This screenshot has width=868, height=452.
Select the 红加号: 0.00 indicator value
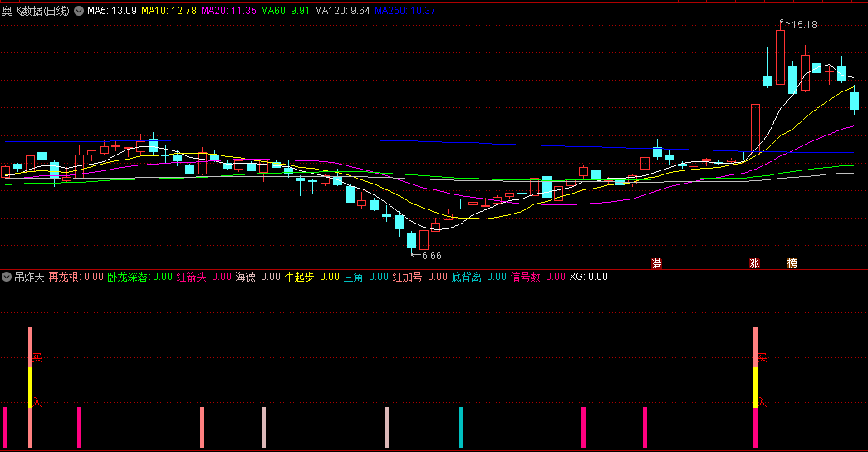(420, 277)
